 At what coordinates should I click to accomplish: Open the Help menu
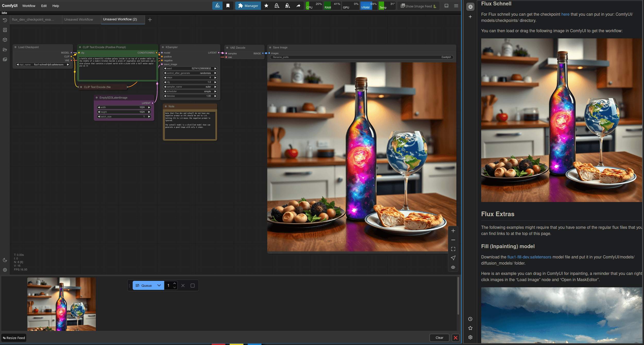click(56, 6)
